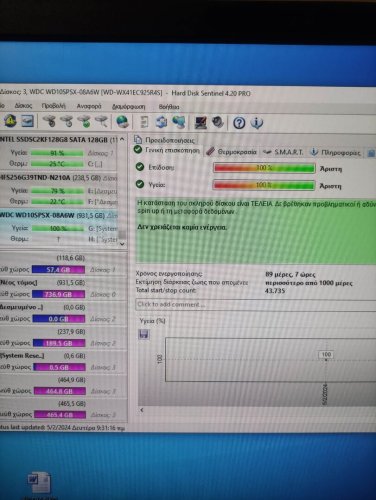Open the Αναφορά menu
This screenshot has height=500, width=376.
[89, 106]
